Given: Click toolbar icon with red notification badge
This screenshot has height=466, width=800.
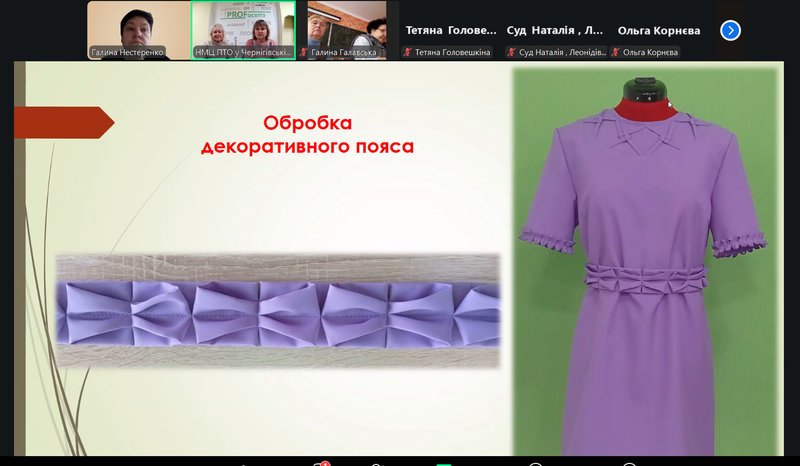Looking at the screenshot, I should coord(322,463).
